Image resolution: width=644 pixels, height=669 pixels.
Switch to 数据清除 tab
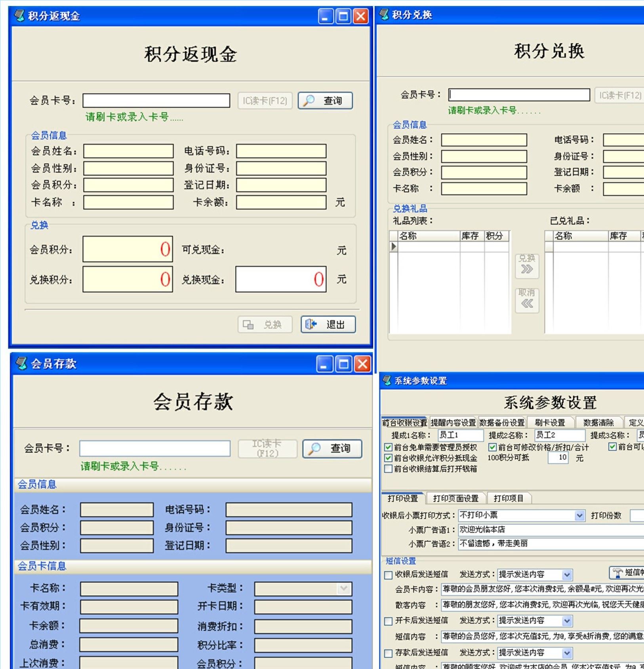pyautogui.click(x=598, y=422)
